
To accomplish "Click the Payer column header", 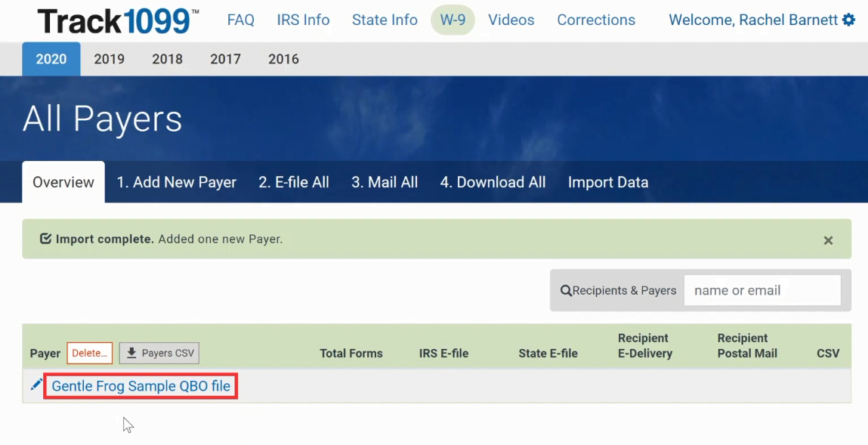I will click(45, 353).
